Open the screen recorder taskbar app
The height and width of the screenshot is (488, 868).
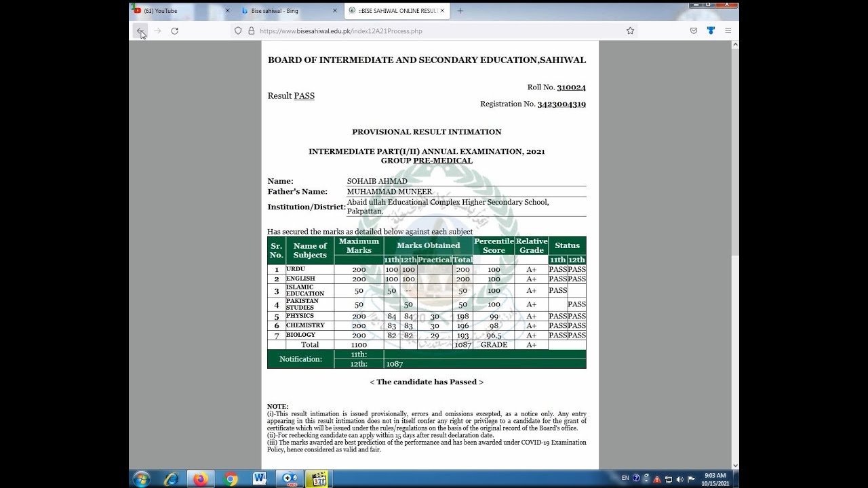(x=290, y=479)
